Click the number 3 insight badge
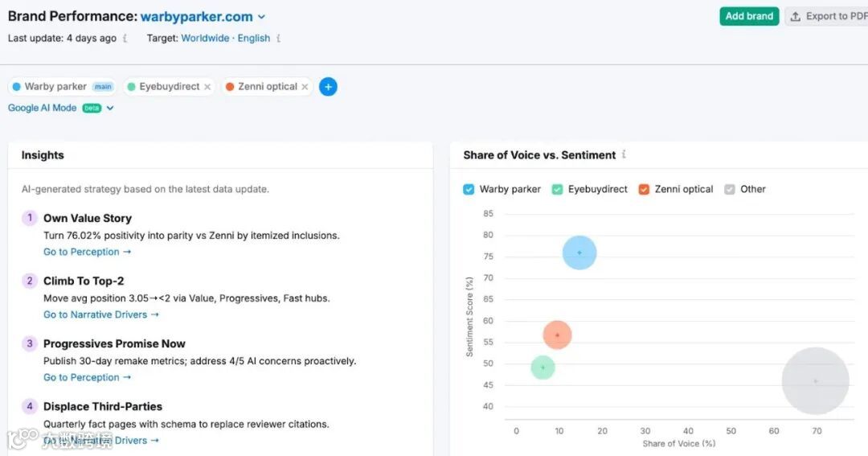 tap(30, 343)
